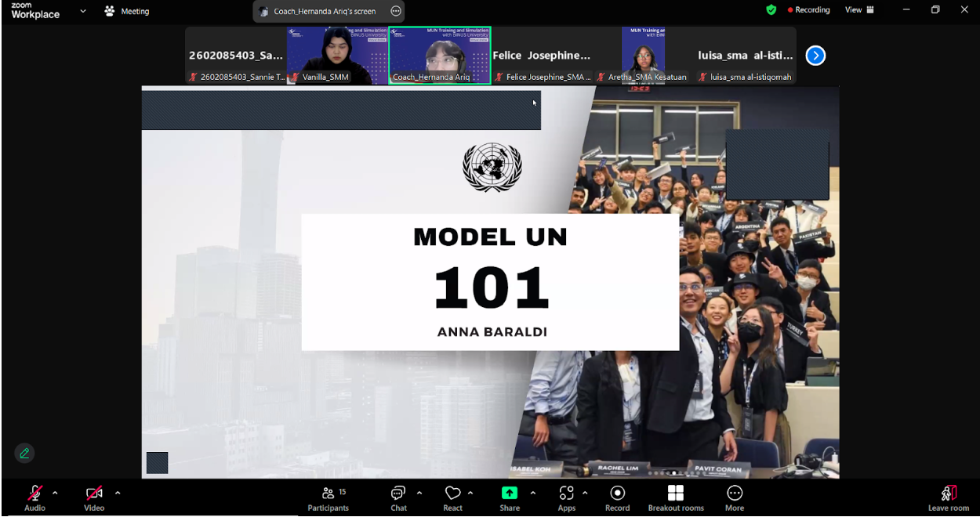This screenshot has height=517, width=980.
Task: Click the React heart icon
Action: 452,498
